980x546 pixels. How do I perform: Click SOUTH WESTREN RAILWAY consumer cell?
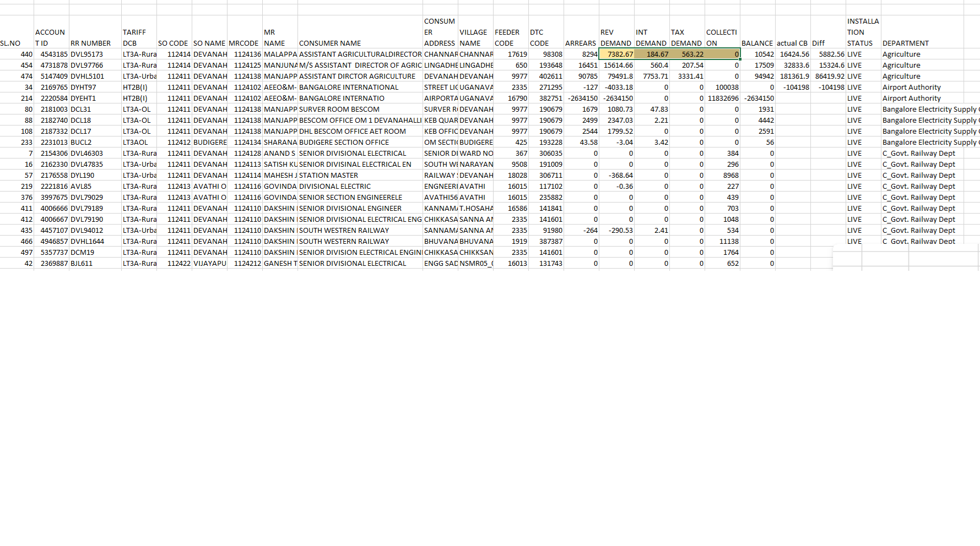click(x=360, y=230)
